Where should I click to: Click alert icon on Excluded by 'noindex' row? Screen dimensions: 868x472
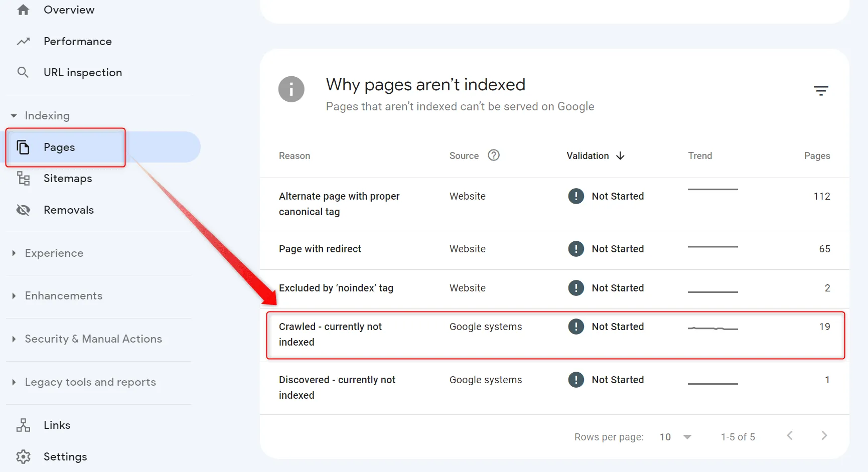tap(576, 288)
